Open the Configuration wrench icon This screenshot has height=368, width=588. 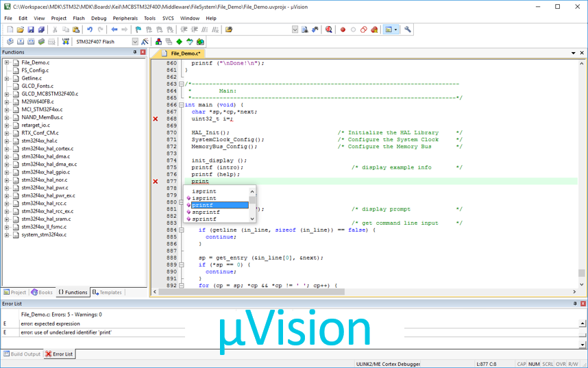(408, 29)
